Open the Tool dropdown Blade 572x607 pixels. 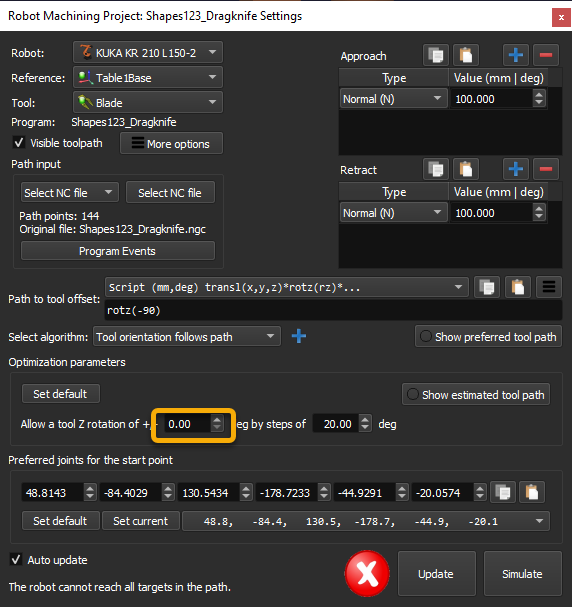click(x=147, y=102)
